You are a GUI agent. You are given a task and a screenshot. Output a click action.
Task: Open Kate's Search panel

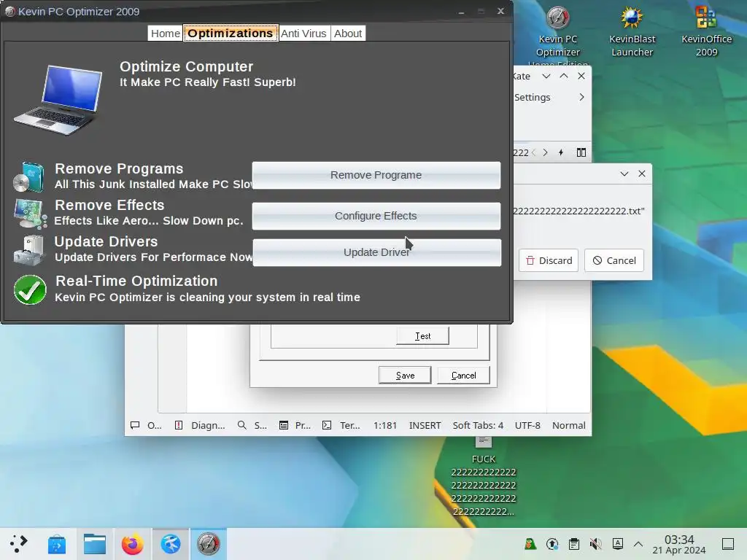(x=252, y=425)
